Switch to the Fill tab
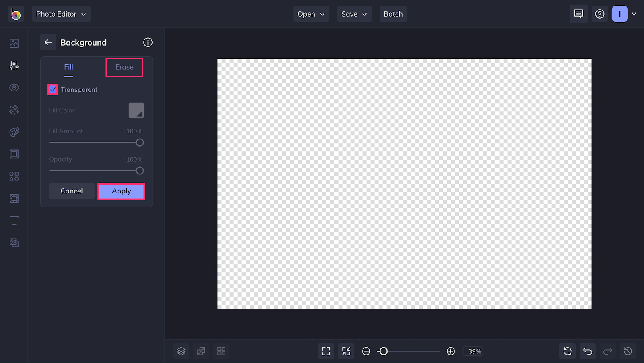Viewport: 644px width, 363px height. point(68,67)
